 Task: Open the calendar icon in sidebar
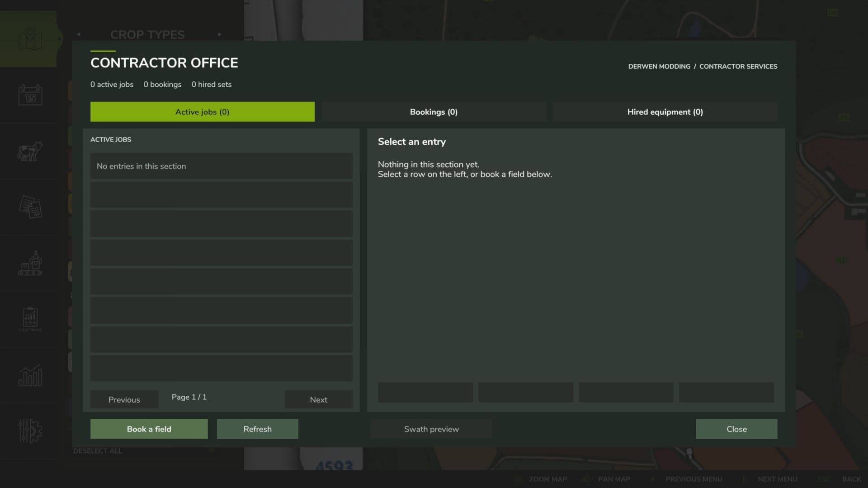click(30, 95)
